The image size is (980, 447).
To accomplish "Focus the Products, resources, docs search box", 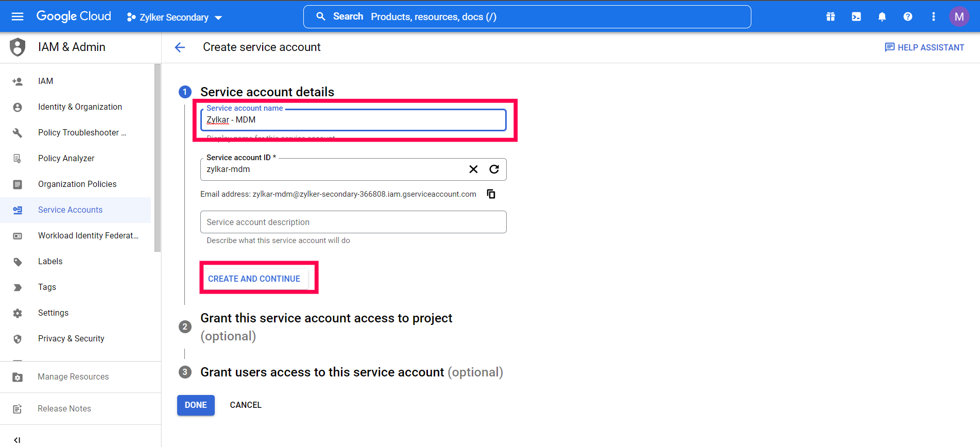I will point(527,16).
